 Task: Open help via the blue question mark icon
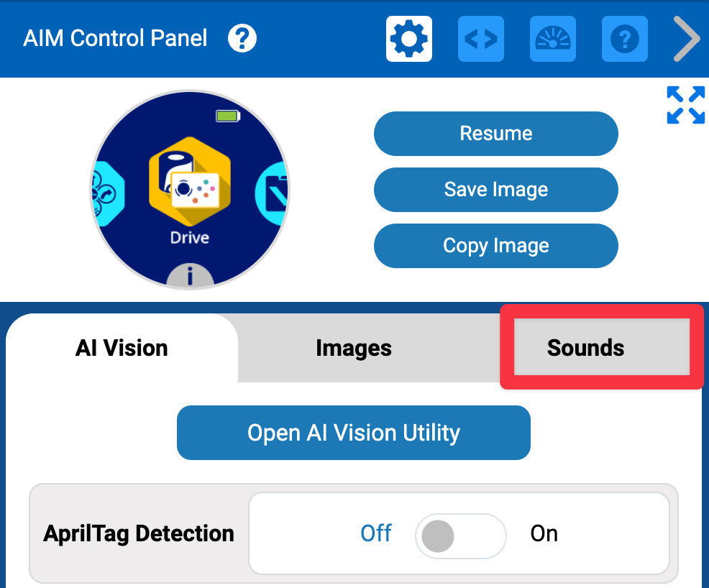coord(624,39)
